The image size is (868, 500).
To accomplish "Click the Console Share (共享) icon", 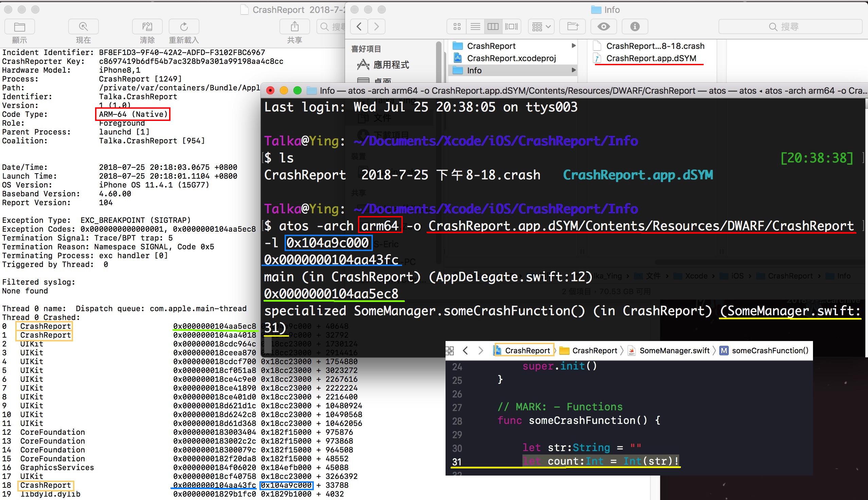I will point(294,27).
